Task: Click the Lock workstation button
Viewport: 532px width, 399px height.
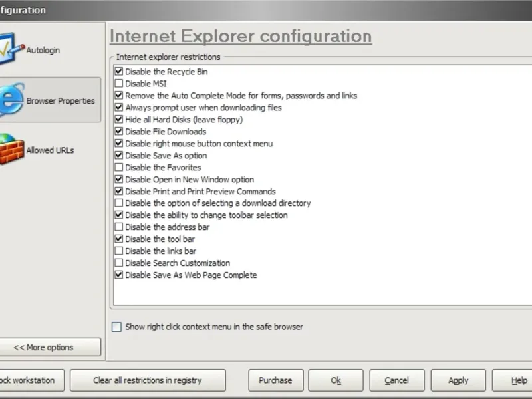Action: coord(31,380)
